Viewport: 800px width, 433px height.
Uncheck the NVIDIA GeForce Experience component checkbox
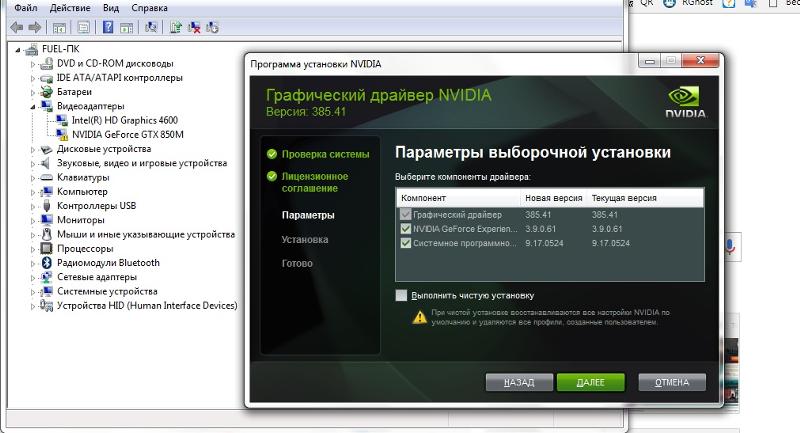point(406,229)
